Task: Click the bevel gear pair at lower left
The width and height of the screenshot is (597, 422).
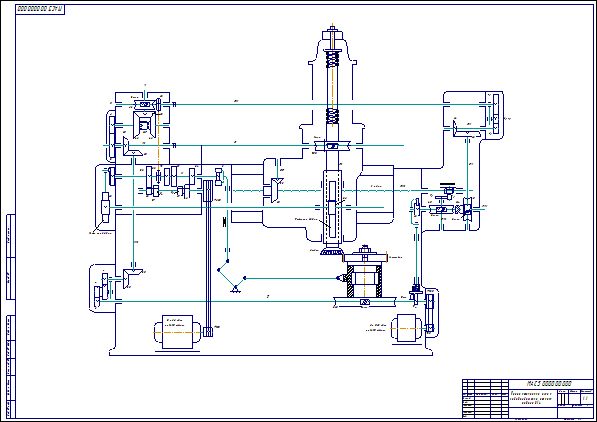Action: click(132, 277)
